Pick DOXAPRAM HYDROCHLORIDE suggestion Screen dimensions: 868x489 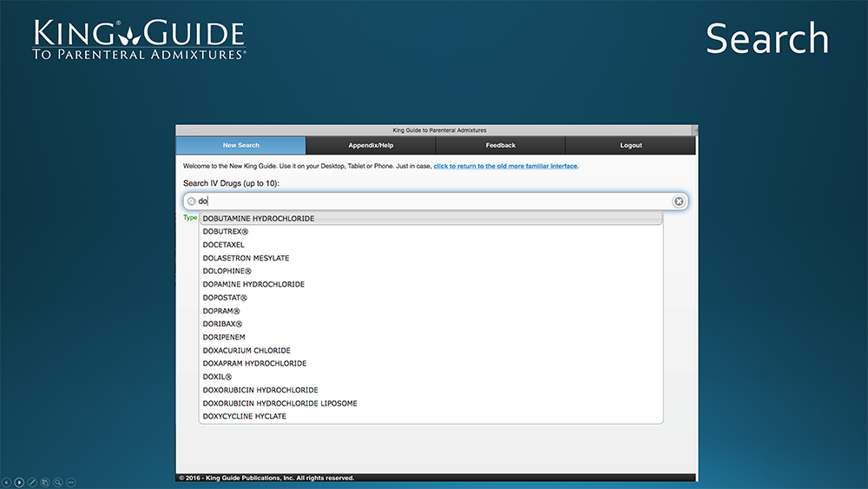coord(431,363)
